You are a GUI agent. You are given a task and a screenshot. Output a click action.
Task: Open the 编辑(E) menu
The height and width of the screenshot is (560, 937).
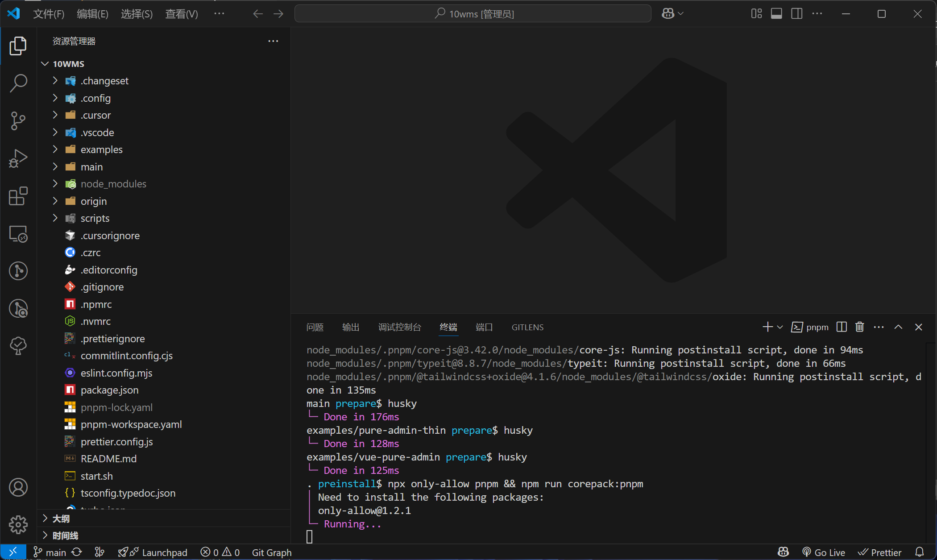tap(92, 14)
